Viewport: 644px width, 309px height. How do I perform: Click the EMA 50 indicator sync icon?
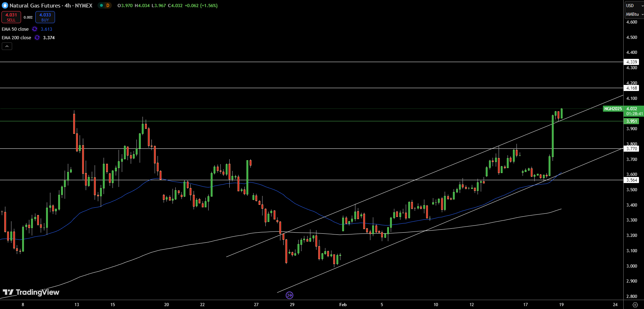(35, 29)
